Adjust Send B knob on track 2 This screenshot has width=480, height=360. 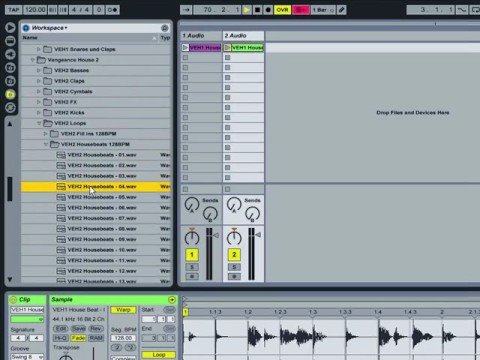point(252,214)
